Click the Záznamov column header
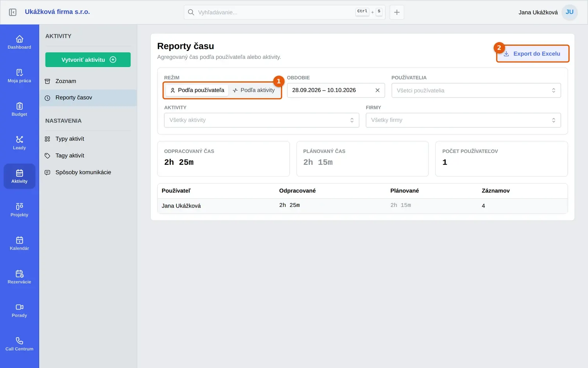 pos(496,191)
